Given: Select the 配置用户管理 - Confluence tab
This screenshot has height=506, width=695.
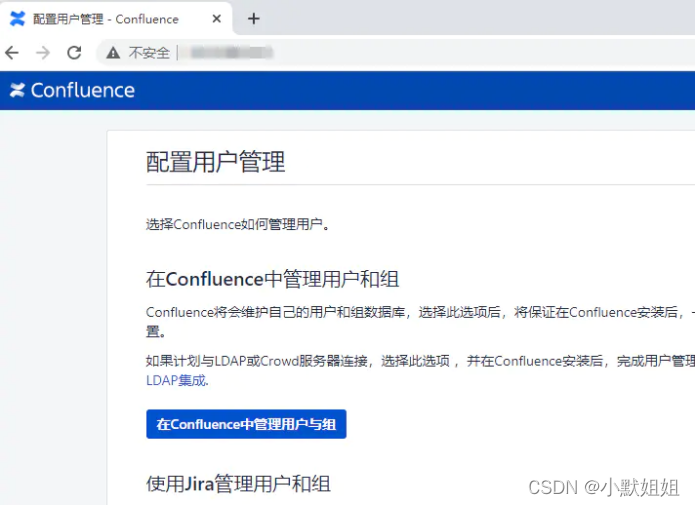Looking at the screenshot, I should click(116, 19).
